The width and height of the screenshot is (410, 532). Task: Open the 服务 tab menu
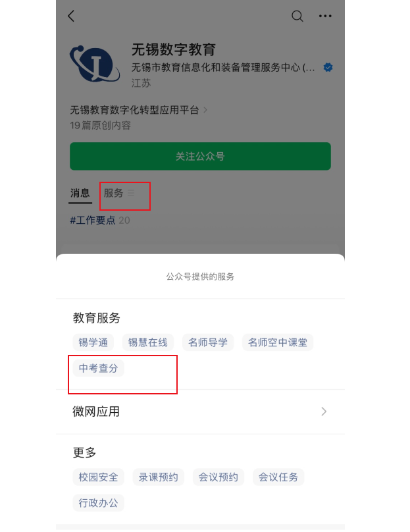118,193
